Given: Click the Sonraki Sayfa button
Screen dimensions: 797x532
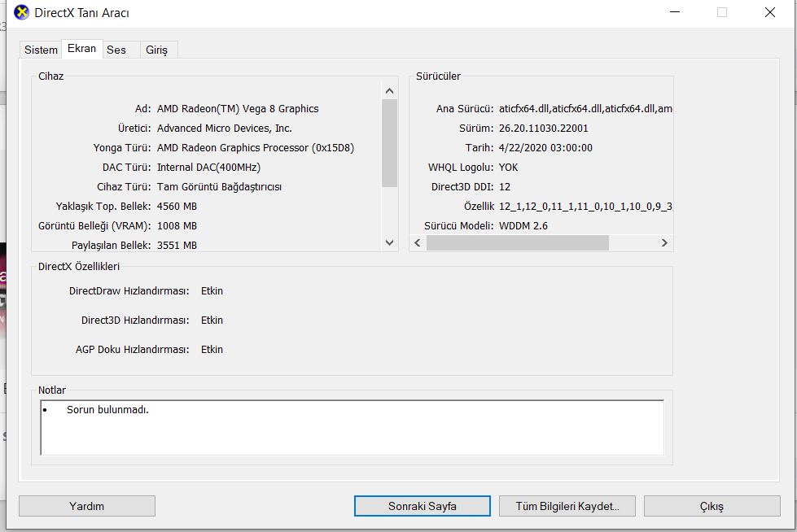Looking at the screenshot, I should click(x=423, y=506).
